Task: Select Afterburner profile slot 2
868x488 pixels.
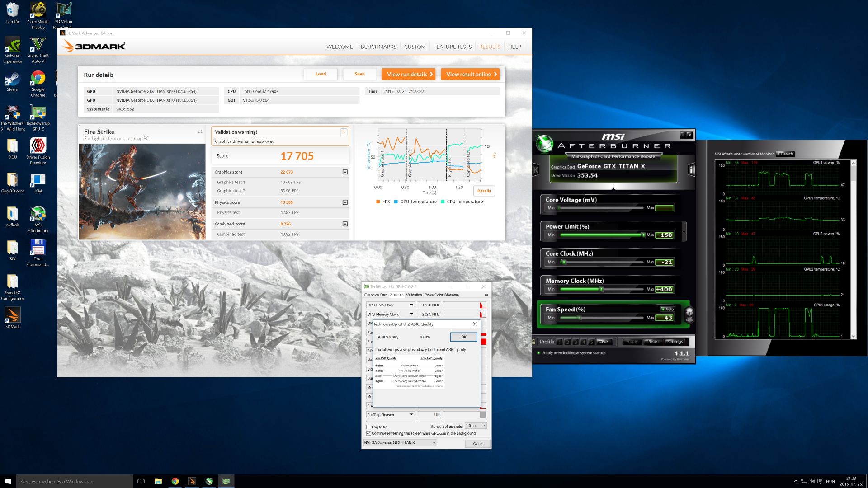Action: (x=568, y=342)
